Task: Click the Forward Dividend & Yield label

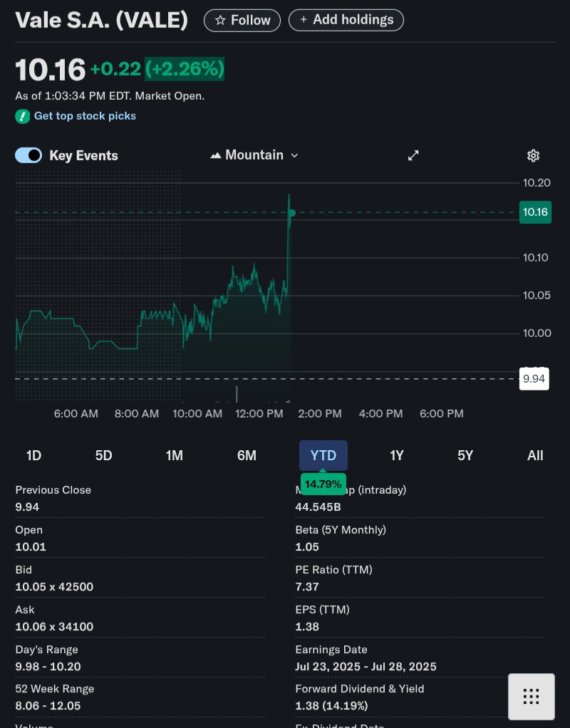Action: pos(360,689)
